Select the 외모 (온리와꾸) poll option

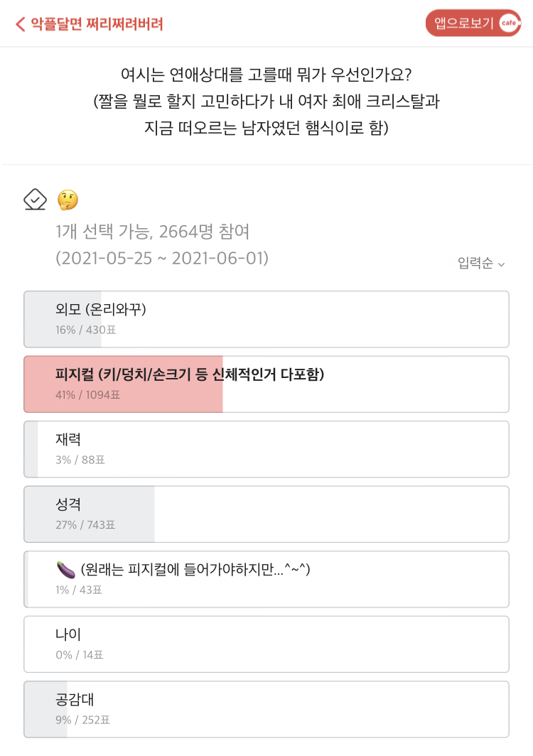[x=266, y=319]
